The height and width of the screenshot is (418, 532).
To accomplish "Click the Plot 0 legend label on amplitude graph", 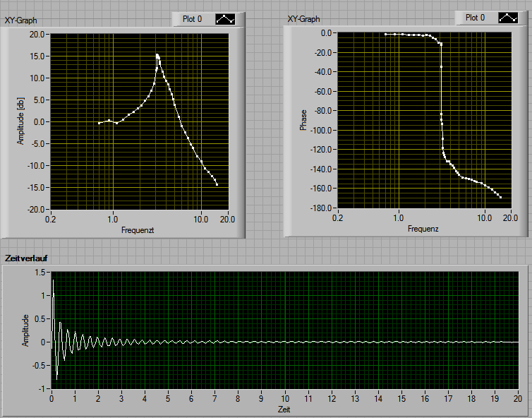I will (x=192, y=19).
